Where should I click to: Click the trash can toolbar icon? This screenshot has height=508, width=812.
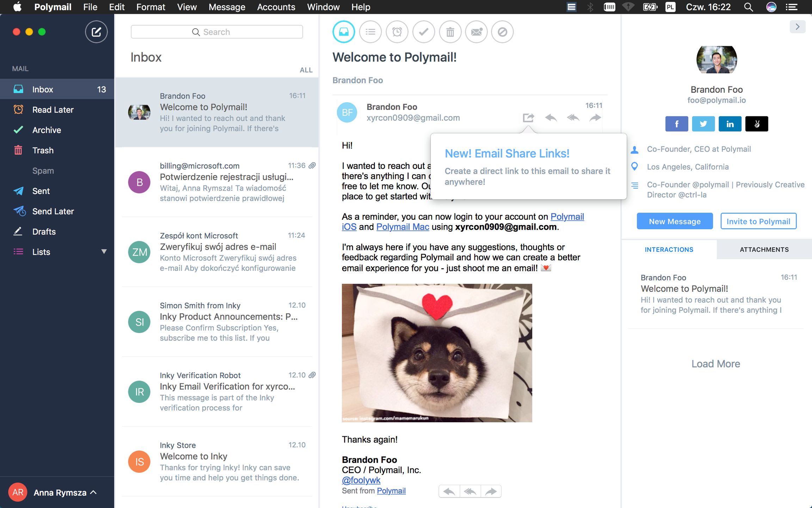[x=450, y=32]
